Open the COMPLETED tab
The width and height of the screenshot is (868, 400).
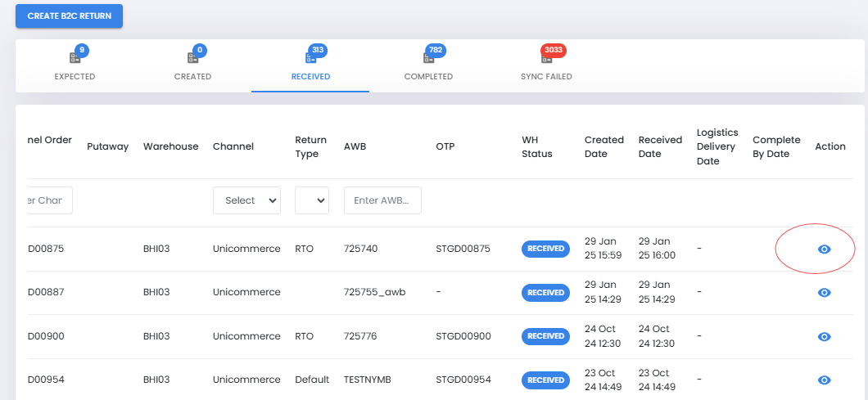[x=428, y=76]
